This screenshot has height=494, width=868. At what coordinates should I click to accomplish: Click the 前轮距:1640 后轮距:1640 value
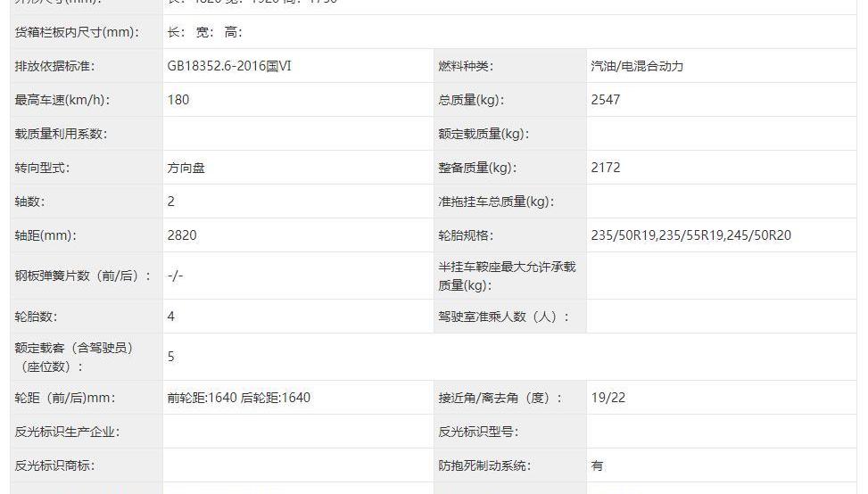[x=238, y=398]
